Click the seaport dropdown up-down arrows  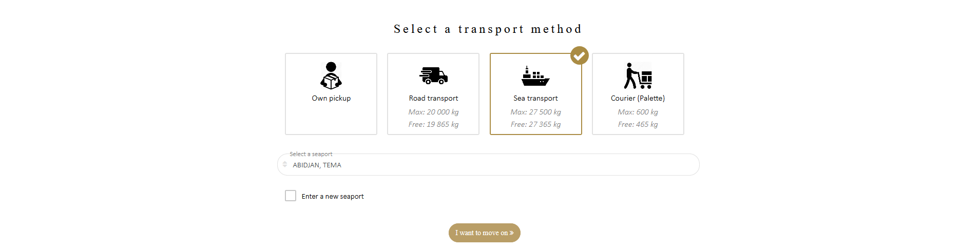tap(285, 164)
